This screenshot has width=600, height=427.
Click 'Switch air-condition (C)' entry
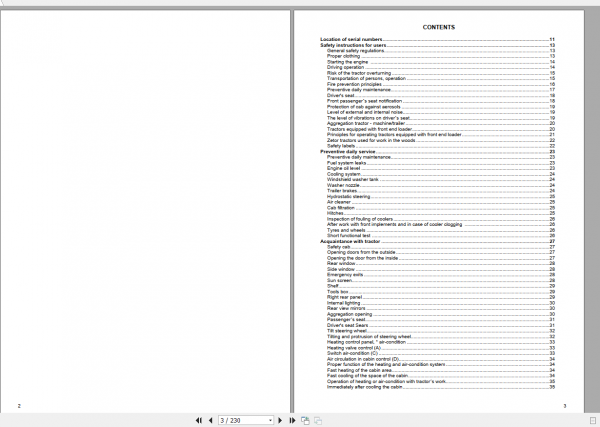click(x=352, y=354)
